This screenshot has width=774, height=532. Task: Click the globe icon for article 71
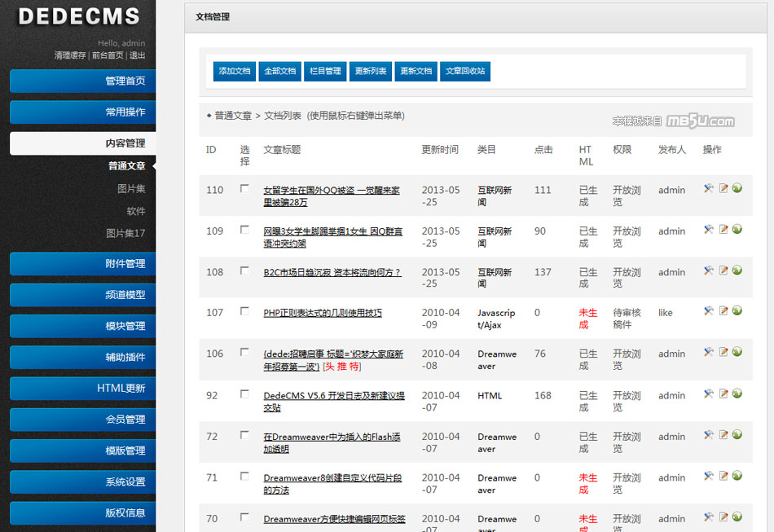coord(737,476)
